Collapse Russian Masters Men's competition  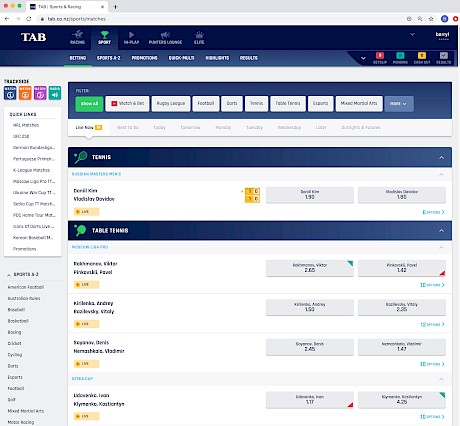(x=441, y=174)
